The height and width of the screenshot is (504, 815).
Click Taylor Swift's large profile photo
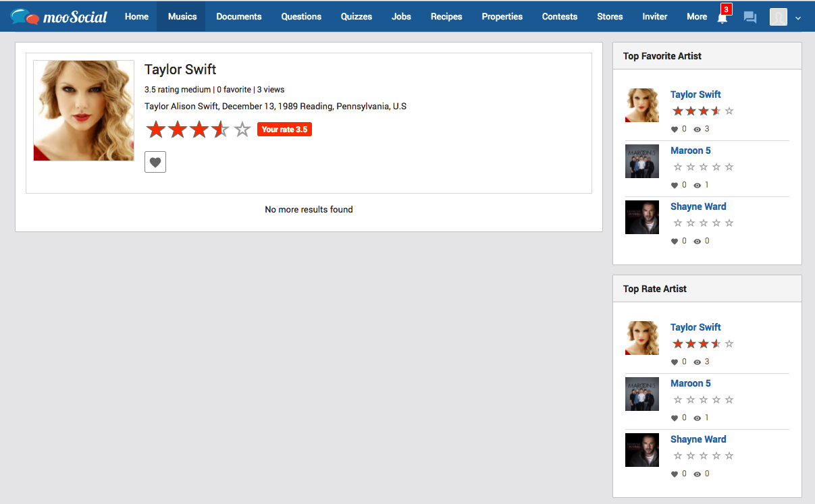coord(84,111)
